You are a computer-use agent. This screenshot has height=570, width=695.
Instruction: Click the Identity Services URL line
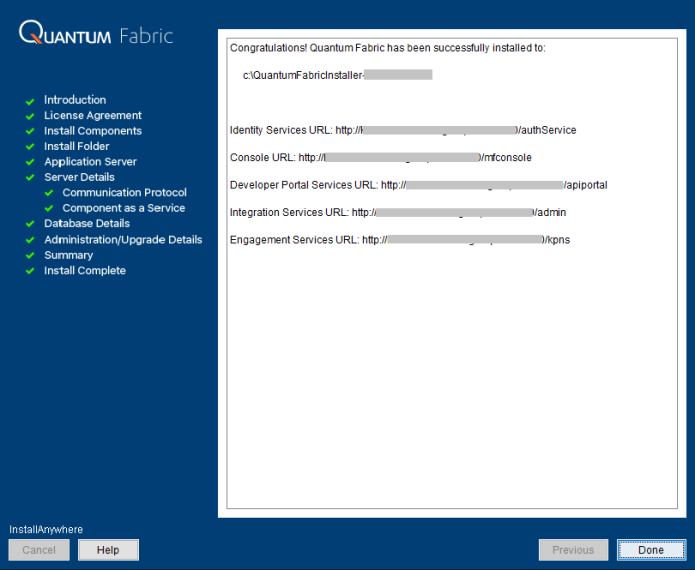(403, 130)
